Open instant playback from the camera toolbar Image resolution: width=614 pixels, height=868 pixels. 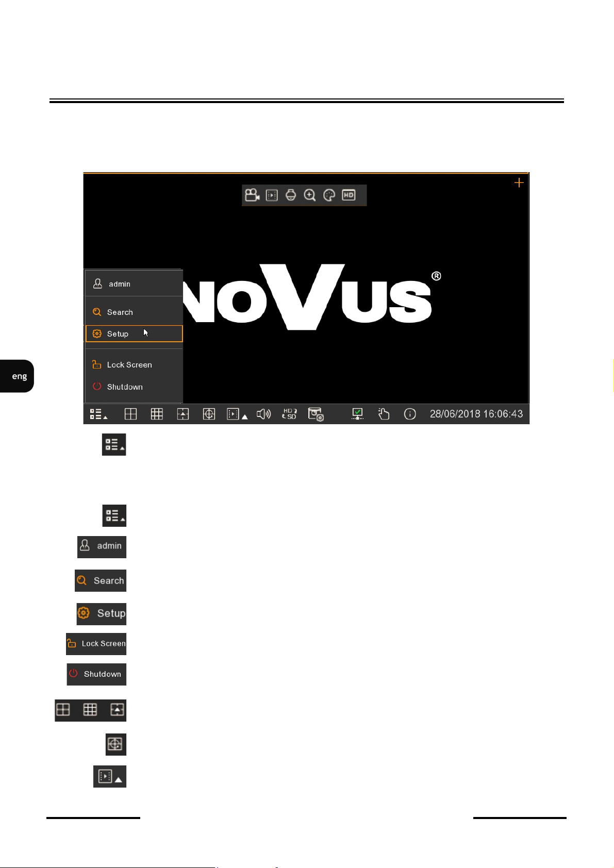(272, 195)
